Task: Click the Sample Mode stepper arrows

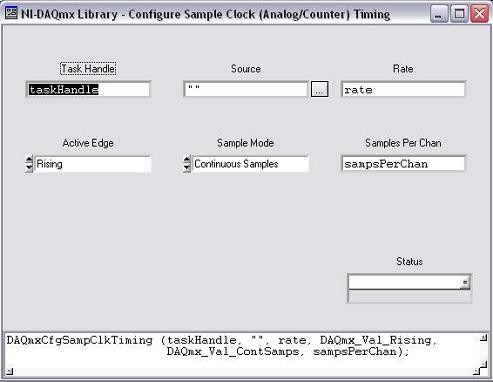Action: coord(187,164)
